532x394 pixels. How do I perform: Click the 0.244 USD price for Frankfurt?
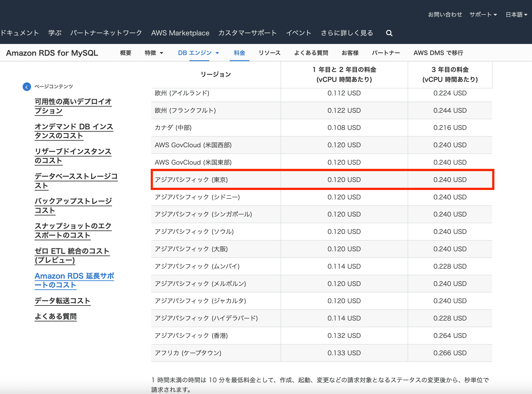[450, 110]
